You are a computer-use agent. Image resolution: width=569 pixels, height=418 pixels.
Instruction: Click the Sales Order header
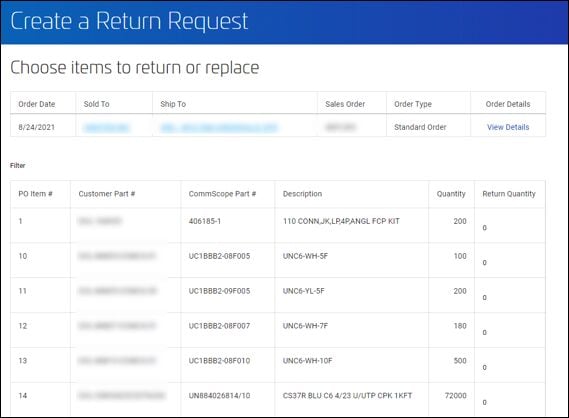point(345,104)
